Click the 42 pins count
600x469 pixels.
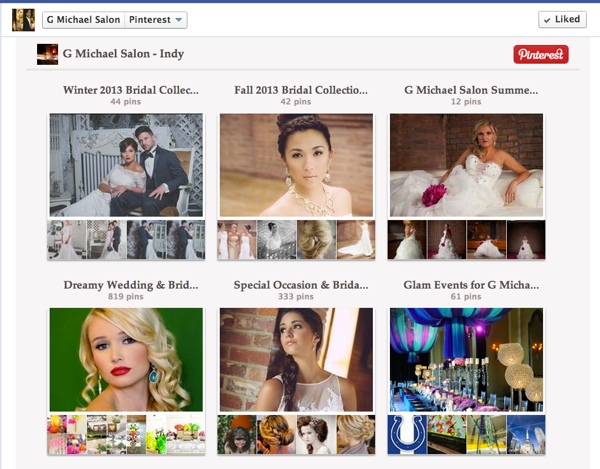296,102
